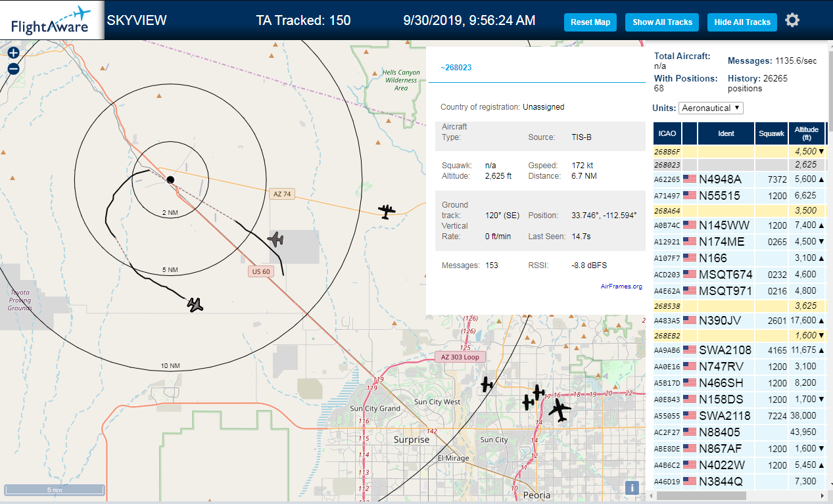Screen dimensions: 833x504
Task: Open the settings gear icon
Action: click(792, 20)
